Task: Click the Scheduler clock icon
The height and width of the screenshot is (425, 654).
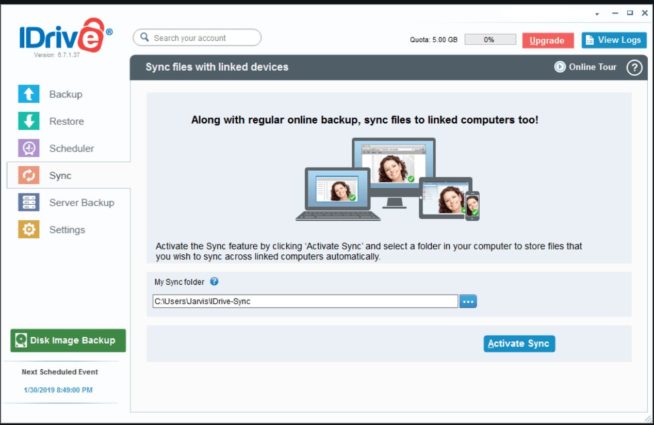Action: click(29, 148)
